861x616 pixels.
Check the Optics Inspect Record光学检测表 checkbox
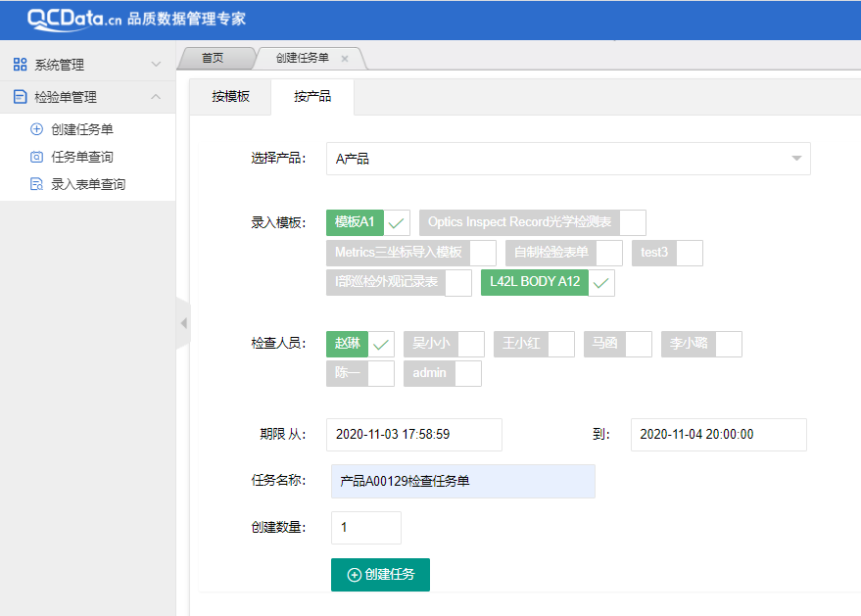coord(634,222)
